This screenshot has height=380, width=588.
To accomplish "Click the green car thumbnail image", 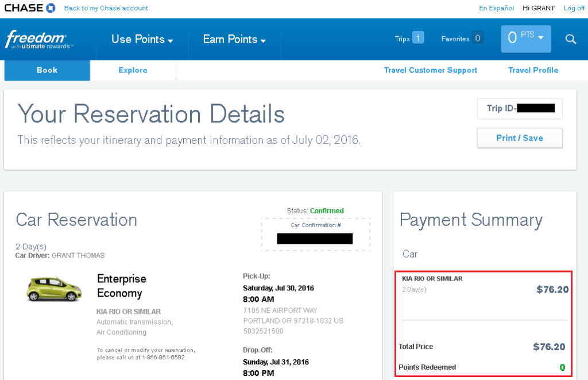I will click(x=53, y=289).
